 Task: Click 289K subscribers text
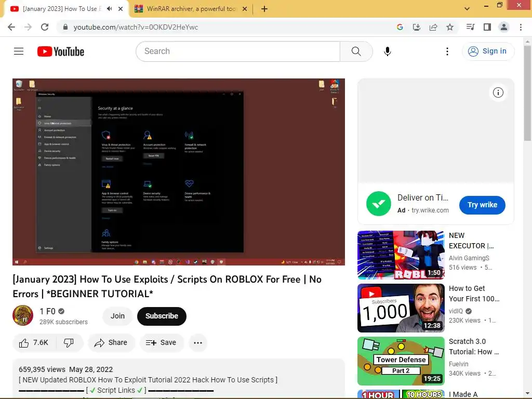(63, 322)
